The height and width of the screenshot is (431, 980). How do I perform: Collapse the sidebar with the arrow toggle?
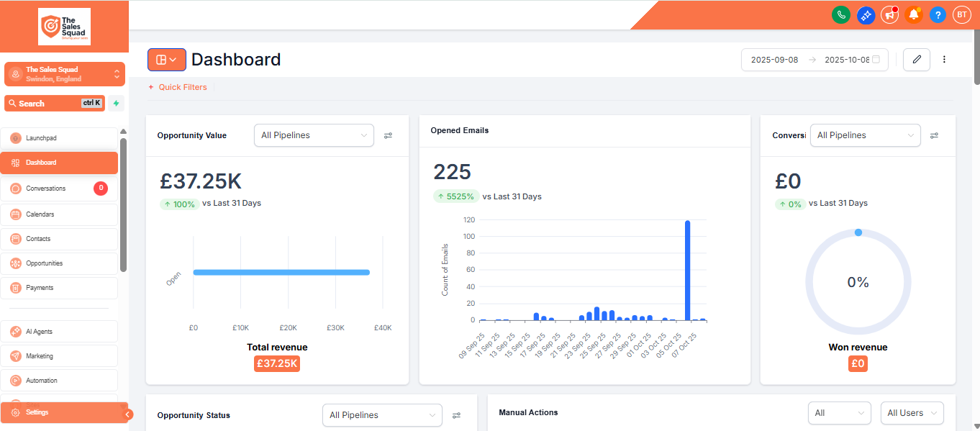[128, 414]
